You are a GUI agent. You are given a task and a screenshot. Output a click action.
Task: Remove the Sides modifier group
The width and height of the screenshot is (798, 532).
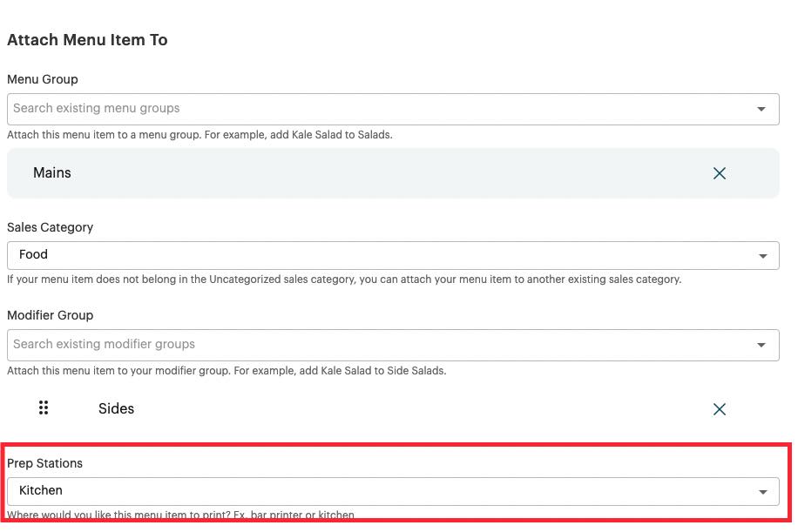coord(719,409)
